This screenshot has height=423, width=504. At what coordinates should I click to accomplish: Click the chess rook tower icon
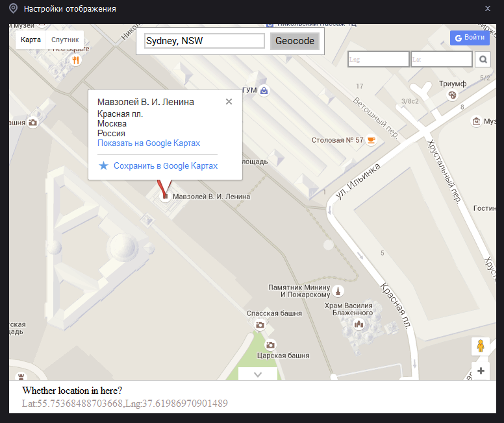tap(21, 376)
